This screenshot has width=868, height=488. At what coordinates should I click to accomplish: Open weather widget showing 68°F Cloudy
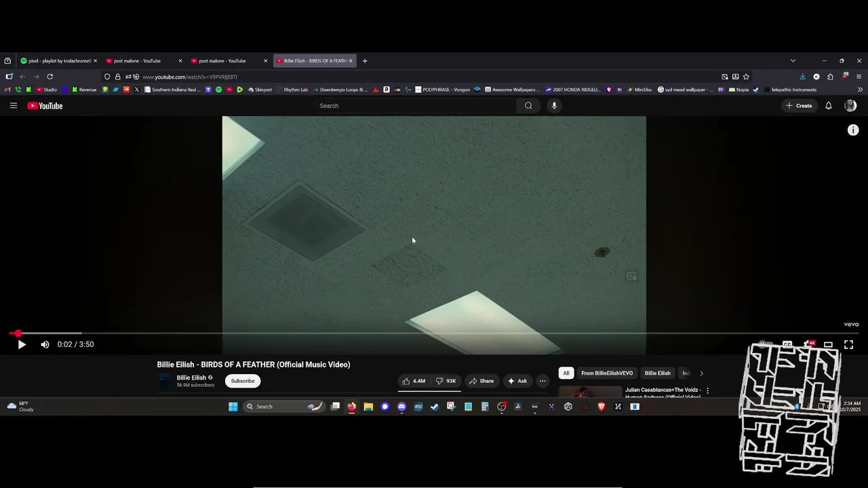tap(20, 407)
